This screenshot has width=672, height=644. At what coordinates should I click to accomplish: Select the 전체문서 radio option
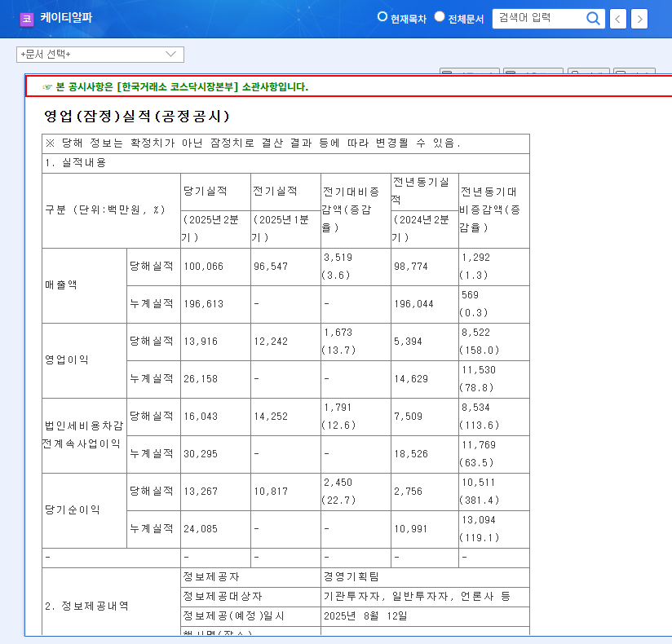pyautogui.click(x=440, y=17)
